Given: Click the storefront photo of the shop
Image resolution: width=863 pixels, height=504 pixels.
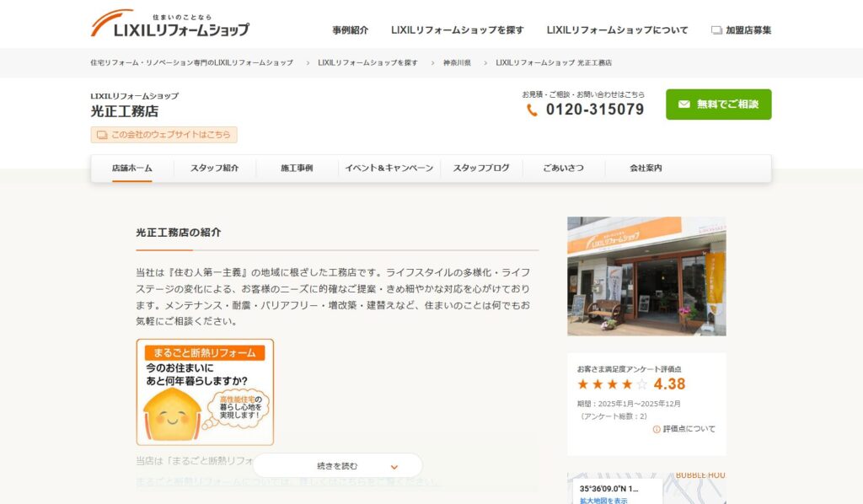Looking at the screenshot, I should (x=646, y=276).
